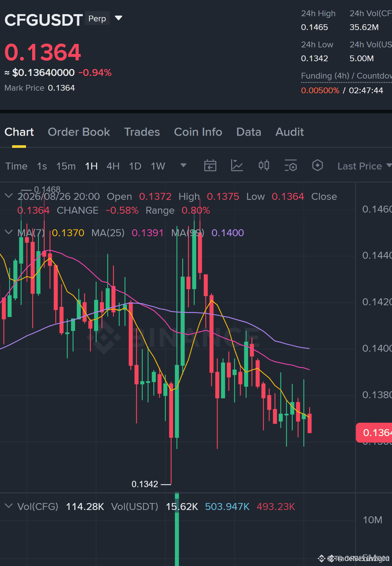Viewport: 392px width, 566px height.
Task: Click the Mark Price 0.1364 text
Action: (40, 88)
